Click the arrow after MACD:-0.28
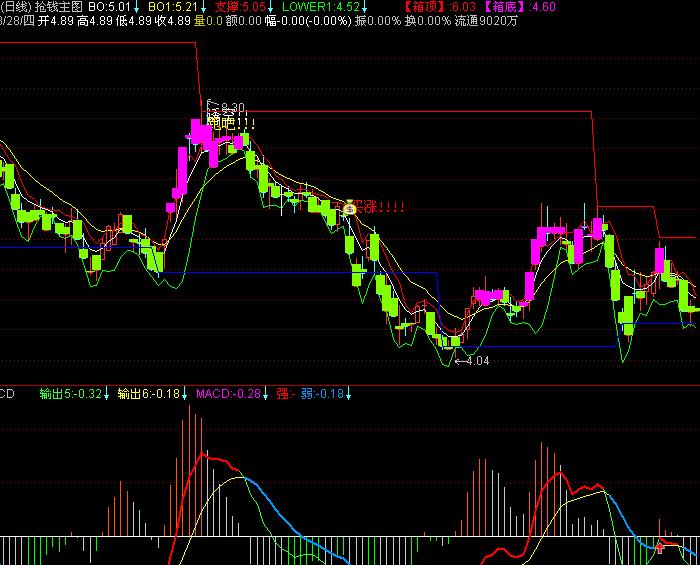700x565 pixels. coord(266,394)
